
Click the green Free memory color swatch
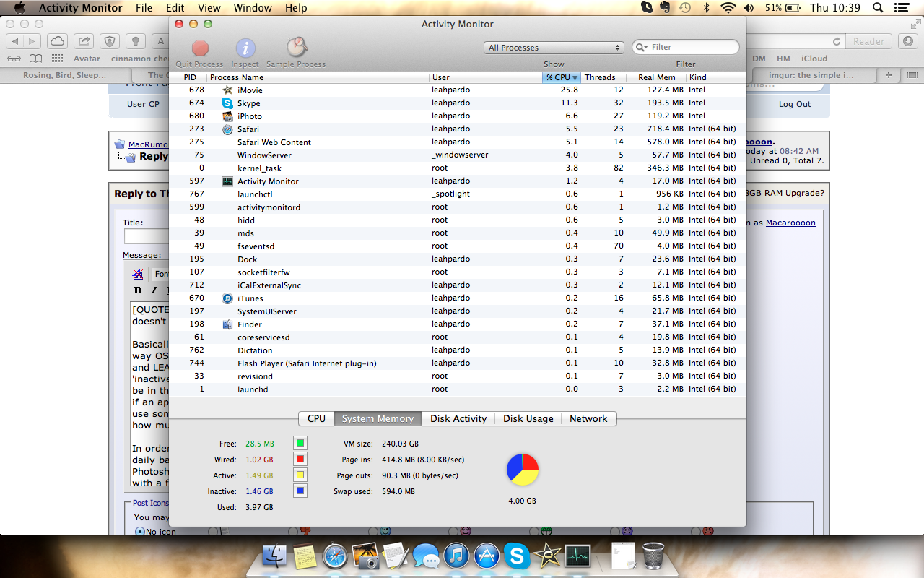tap(300, 443)
